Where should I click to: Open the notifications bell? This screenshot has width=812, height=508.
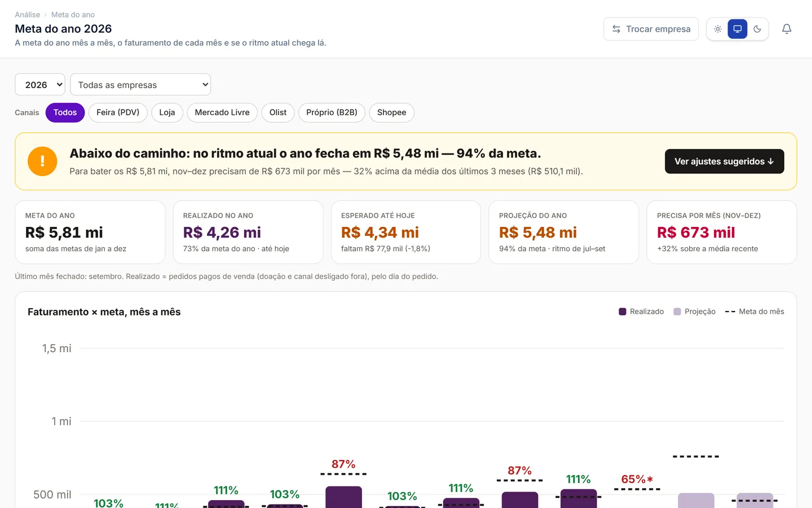pyautogui.click(x=787, y=29)
